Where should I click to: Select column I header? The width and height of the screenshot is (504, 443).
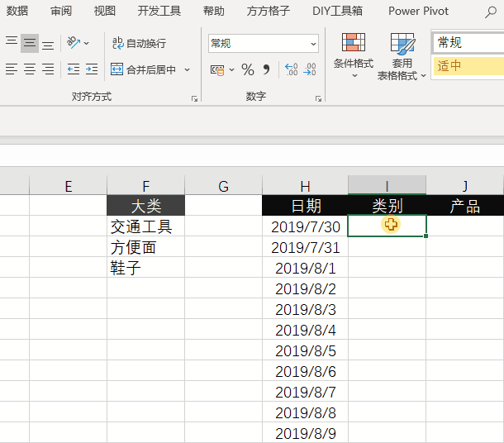(x=387, y=185)
